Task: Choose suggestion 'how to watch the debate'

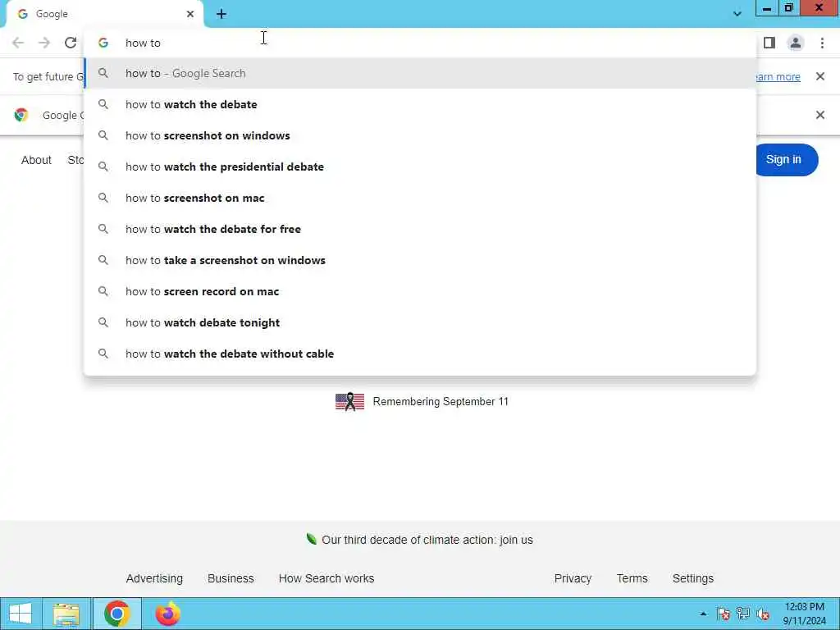Action: click(420, 104)
